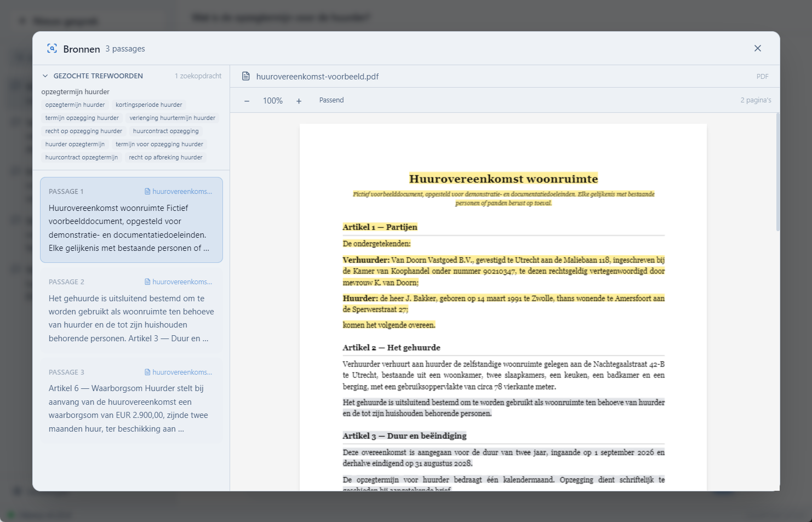812x522 pixels.
Task: Click the Passend fit button
Action: [331, 100]
